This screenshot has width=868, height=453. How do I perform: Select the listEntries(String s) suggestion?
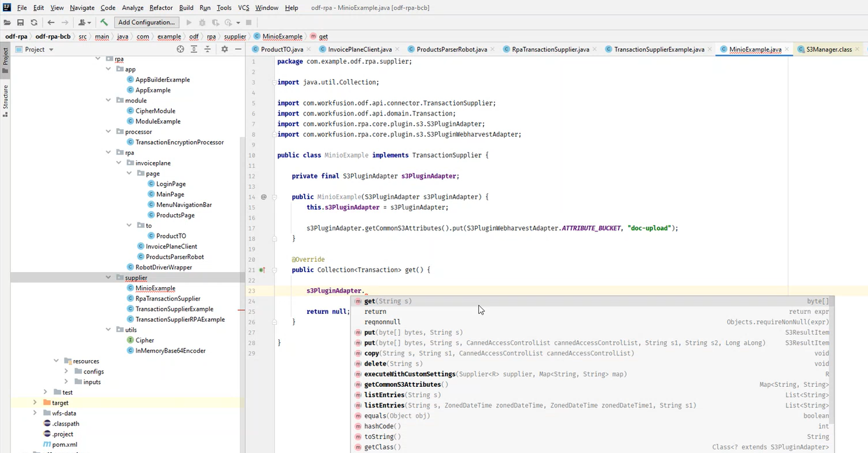(x=591, y=395)
